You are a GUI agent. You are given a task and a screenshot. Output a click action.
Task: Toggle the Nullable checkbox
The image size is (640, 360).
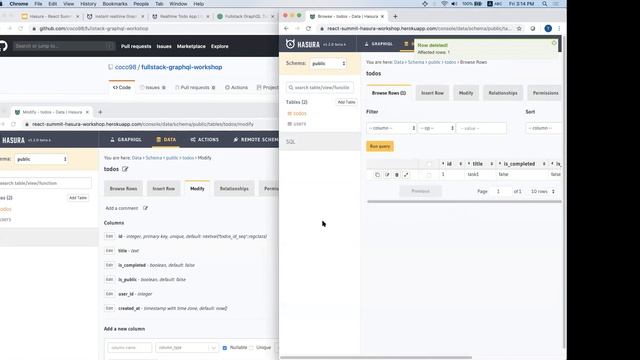(224, 348)
